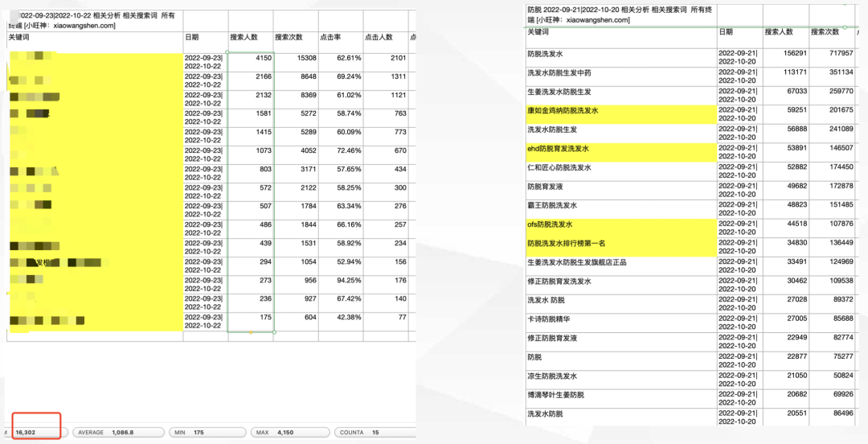Screen dimensions: 868x444
Task: Select the cell with value 2132
Action: tap(251, 100)
